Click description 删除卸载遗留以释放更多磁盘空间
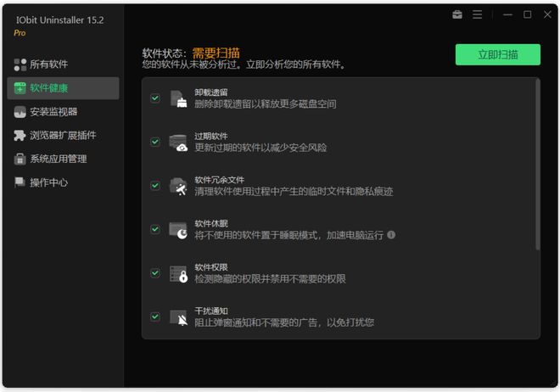 (x=266, y=104)
